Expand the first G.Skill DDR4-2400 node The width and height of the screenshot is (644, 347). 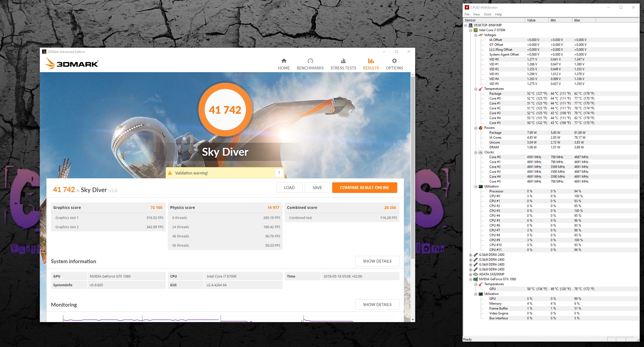(471, 255)
